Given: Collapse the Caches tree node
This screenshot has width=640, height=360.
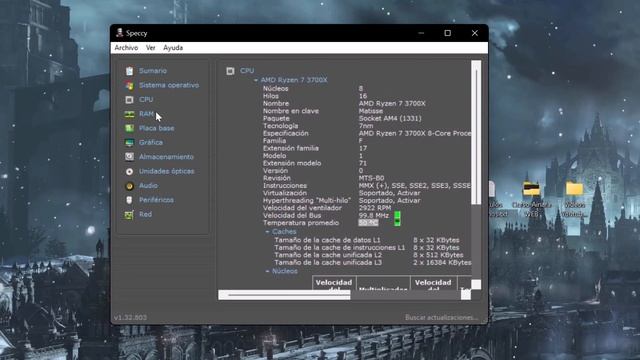Looking at the screenshot, I should (x=267, y=232).
